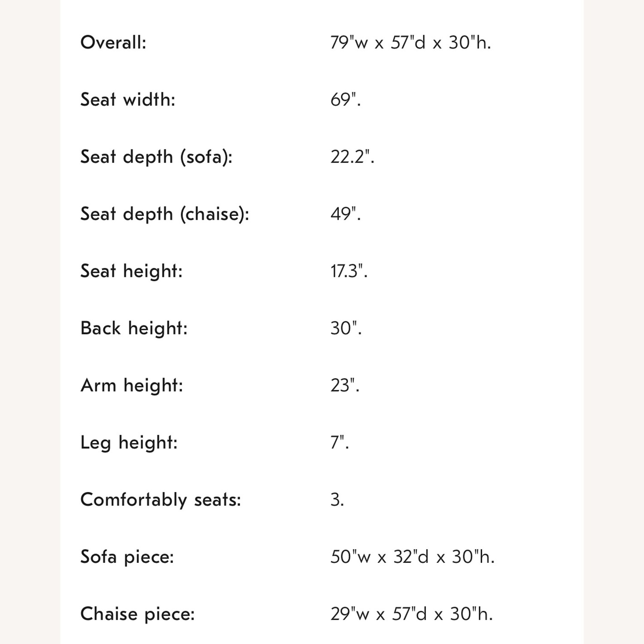Click the Seat depth (sofa) label
Screen dimensions: 644x644
[x=156, y=157]
